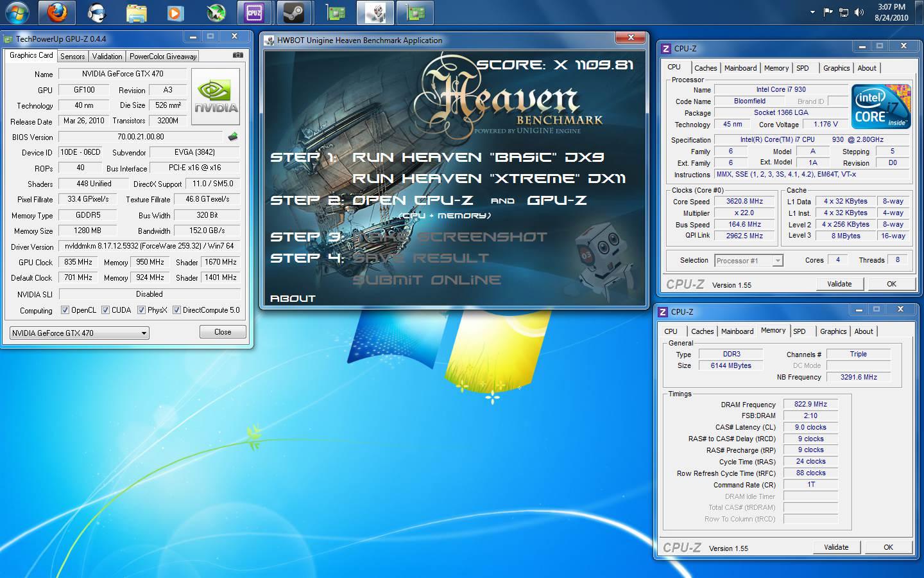
Task: Click the Core Speed value 3620.8 MHz
Action: [745, 201]
